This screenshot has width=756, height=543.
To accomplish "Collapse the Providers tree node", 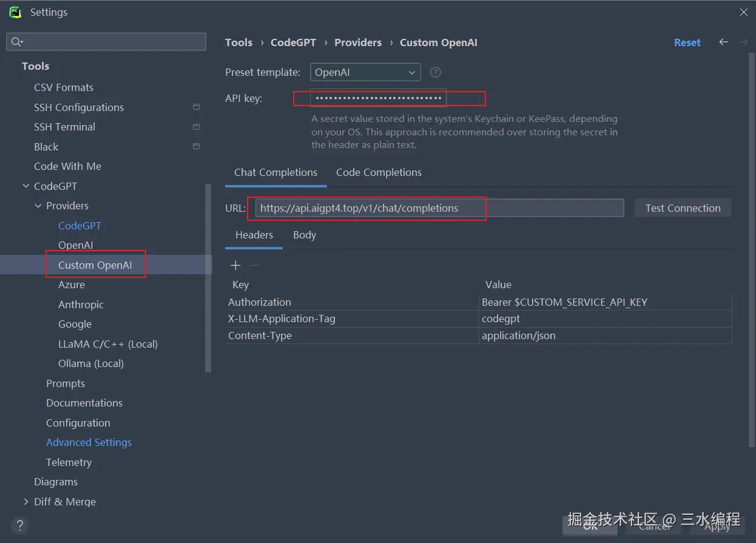I will [38, 206].
